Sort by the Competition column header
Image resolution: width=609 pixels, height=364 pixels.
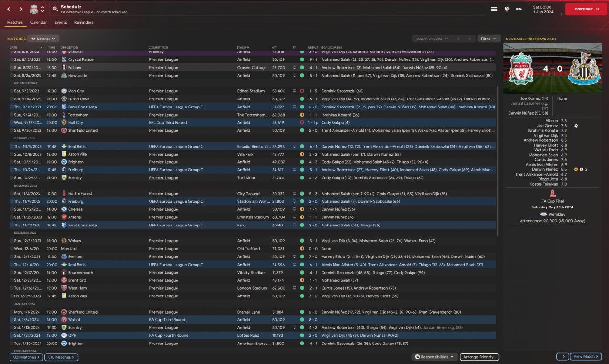point(158,48)
